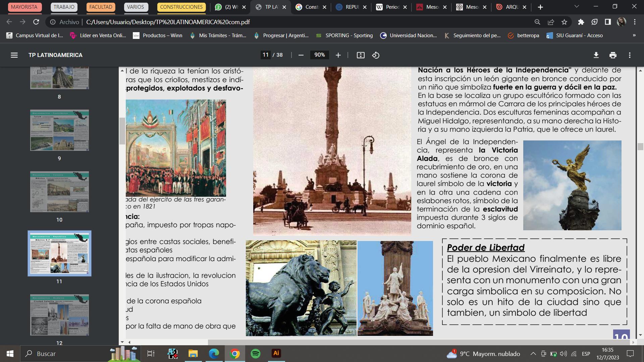Toggle the Chrome side panel

pos(608,22)
